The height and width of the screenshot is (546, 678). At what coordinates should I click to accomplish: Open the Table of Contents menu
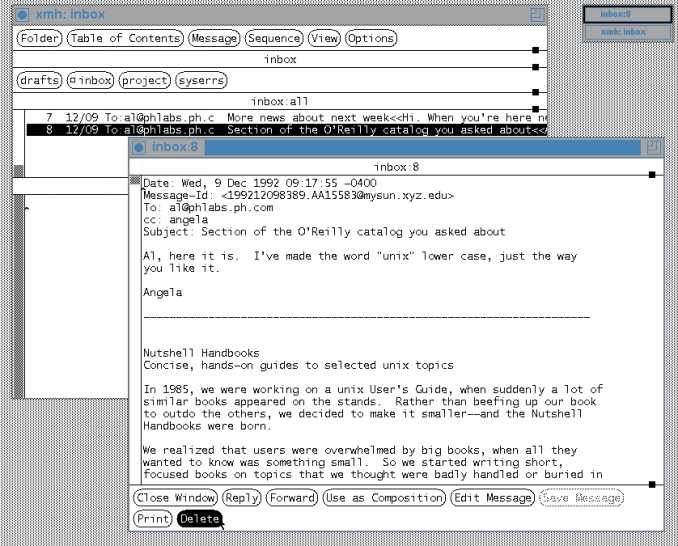point(126,38)
